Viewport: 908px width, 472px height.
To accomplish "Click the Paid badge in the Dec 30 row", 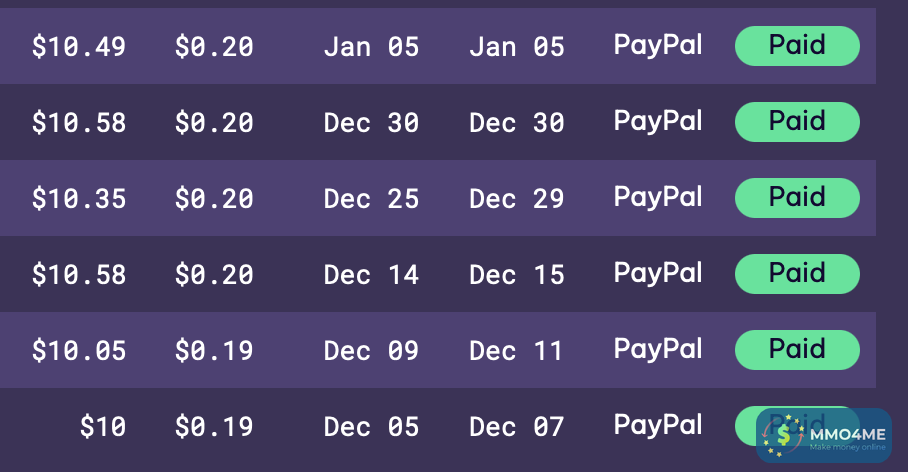I will pos(797,122).
